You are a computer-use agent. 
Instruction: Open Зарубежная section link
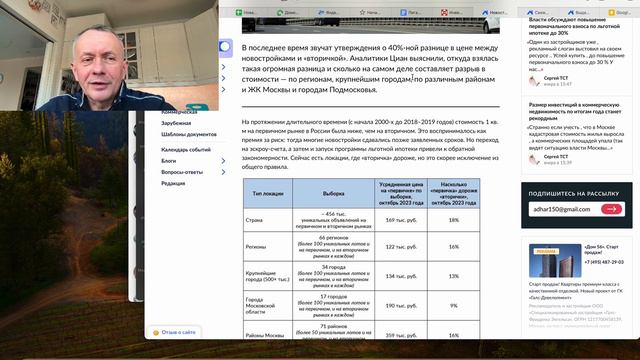176,123
